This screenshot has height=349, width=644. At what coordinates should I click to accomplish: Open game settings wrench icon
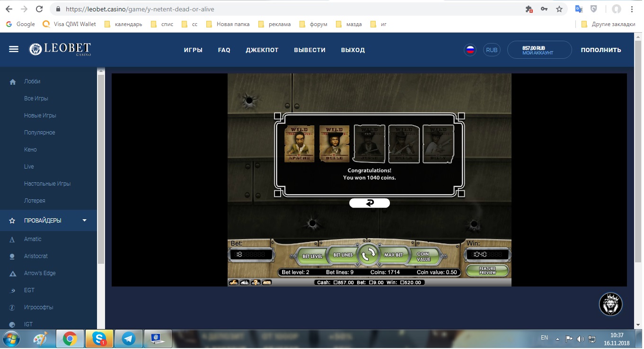click(x=234, y=282)
